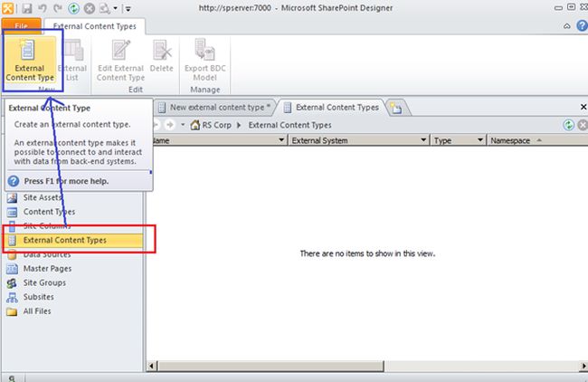This screenshot has height=382, width=588.
Task: Open the File tab
Action: [x=22, y=26]
